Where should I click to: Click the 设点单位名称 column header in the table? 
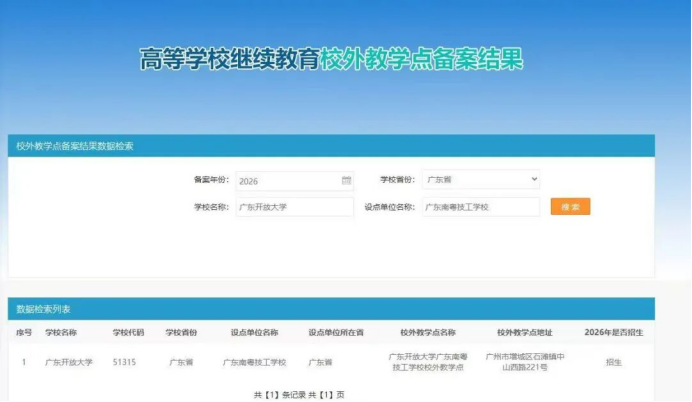pyautogui.click(x=254, y=333)
